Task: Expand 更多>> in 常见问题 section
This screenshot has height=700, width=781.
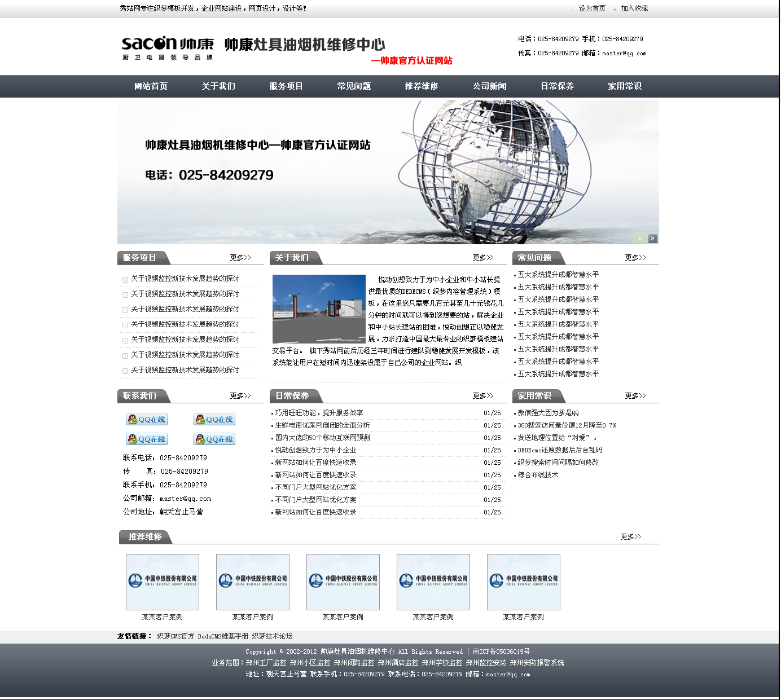Action: [635, 258]
